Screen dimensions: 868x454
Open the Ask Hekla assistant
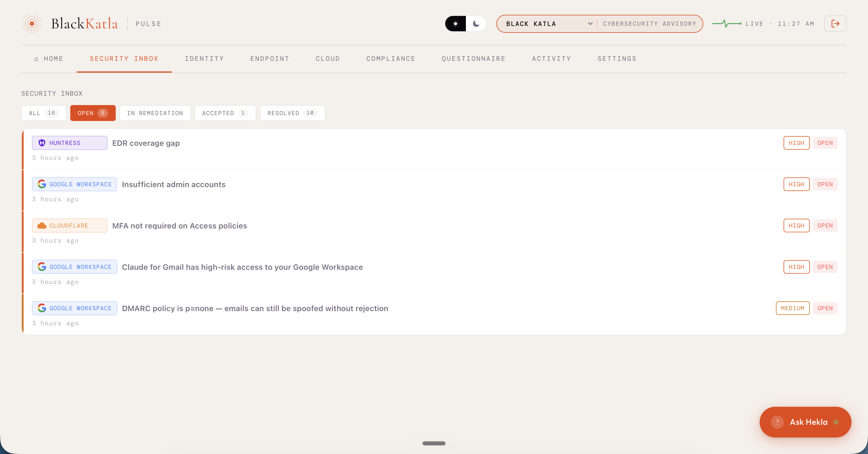[x=805, y=422]
